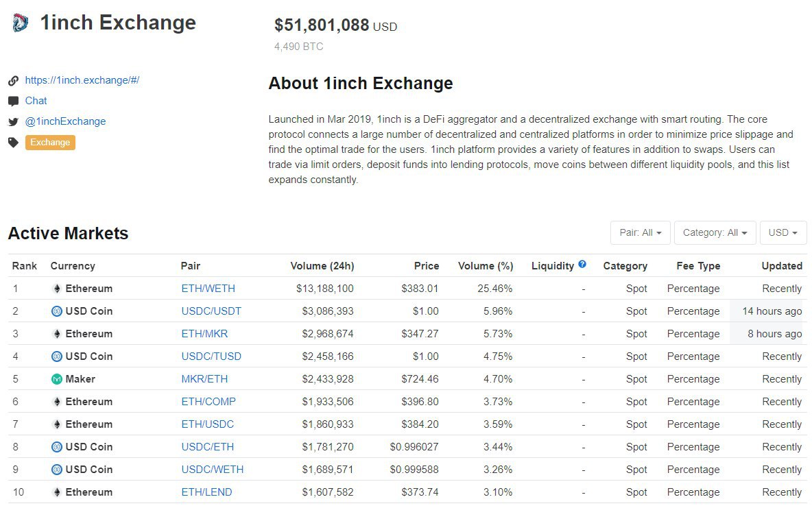Open the ETH/WETH pair link
The width and height of the screenshot is (812, 508).
208,289
